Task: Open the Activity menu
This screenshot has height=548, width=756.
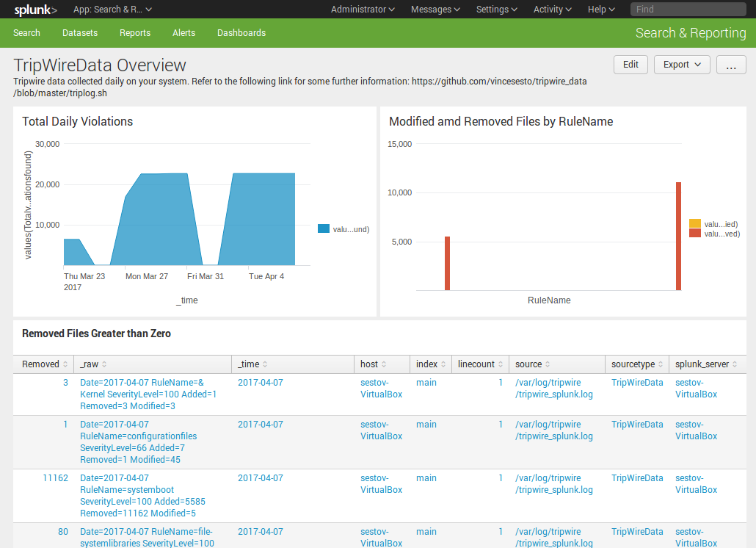Action: 552,9
